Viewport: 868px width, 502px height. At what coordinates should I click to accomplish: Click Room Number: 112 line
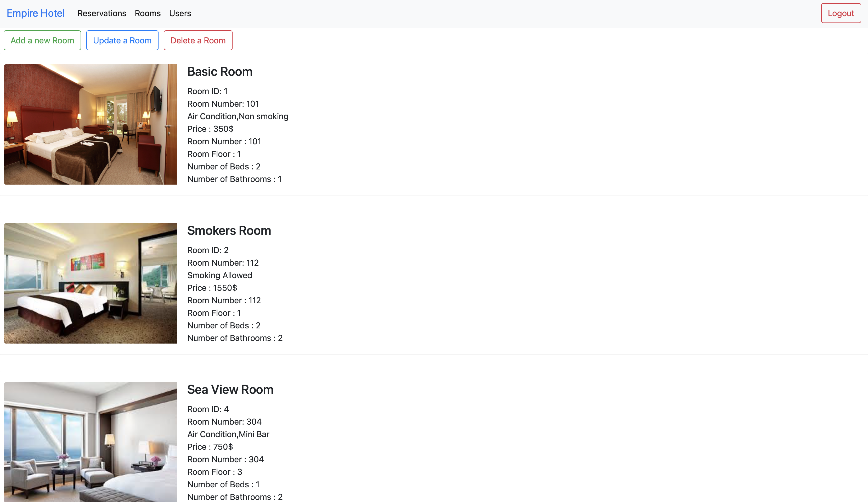click(223, 263)
